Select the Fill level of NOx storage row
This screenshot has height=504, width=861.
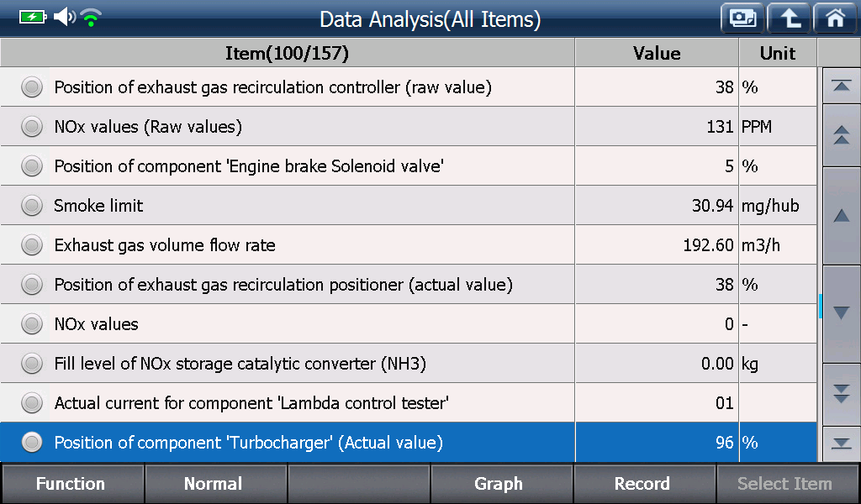pyautogui.click(x=409, y=364)
